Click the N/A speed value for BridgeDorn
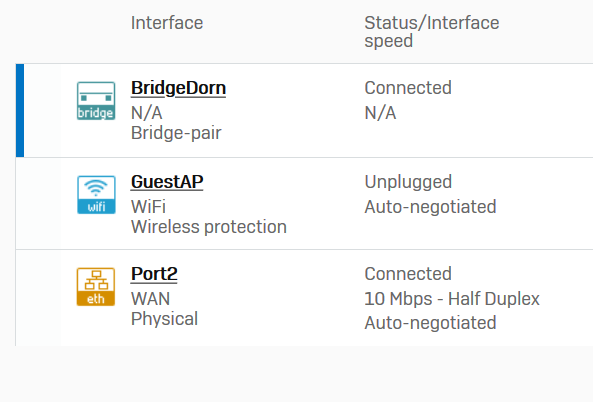Image resolution: width=593 pixels, height=402 pixels. click(380, 113)
